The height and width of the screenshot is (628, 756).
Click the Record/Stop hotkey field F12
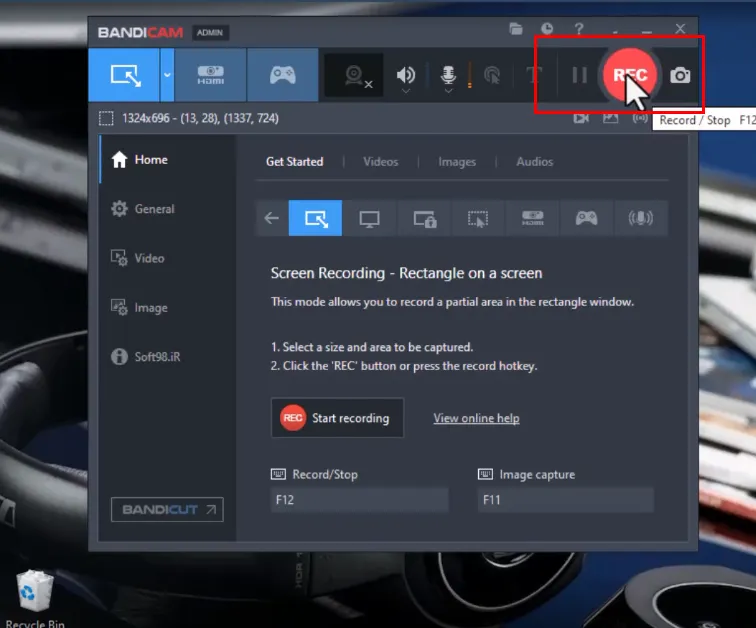(360, 500)
